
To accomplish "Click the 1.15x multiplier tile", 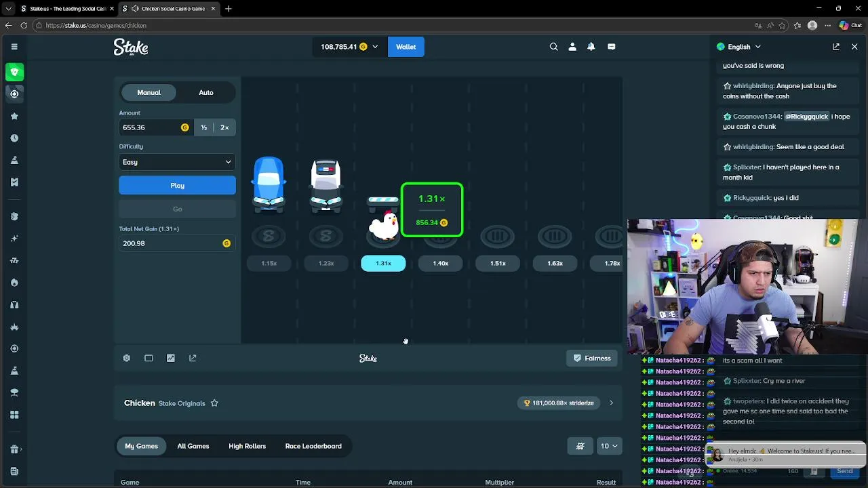I will tap(269, 263).
